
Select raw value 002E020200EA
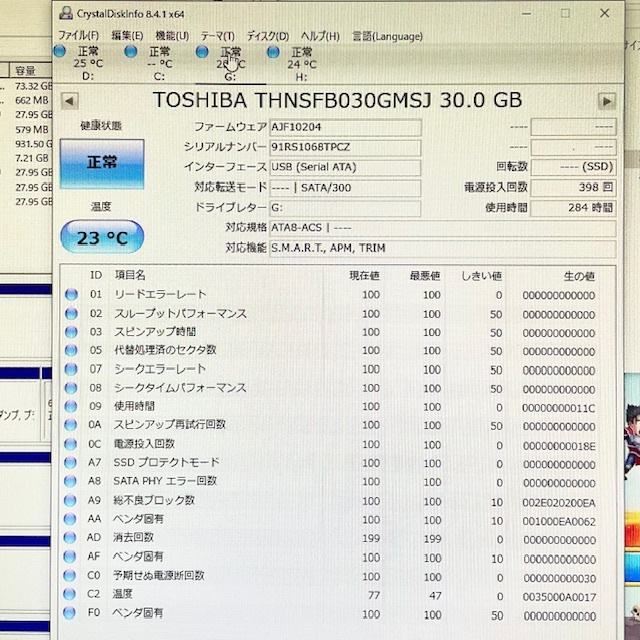click(x=559, y=503)
